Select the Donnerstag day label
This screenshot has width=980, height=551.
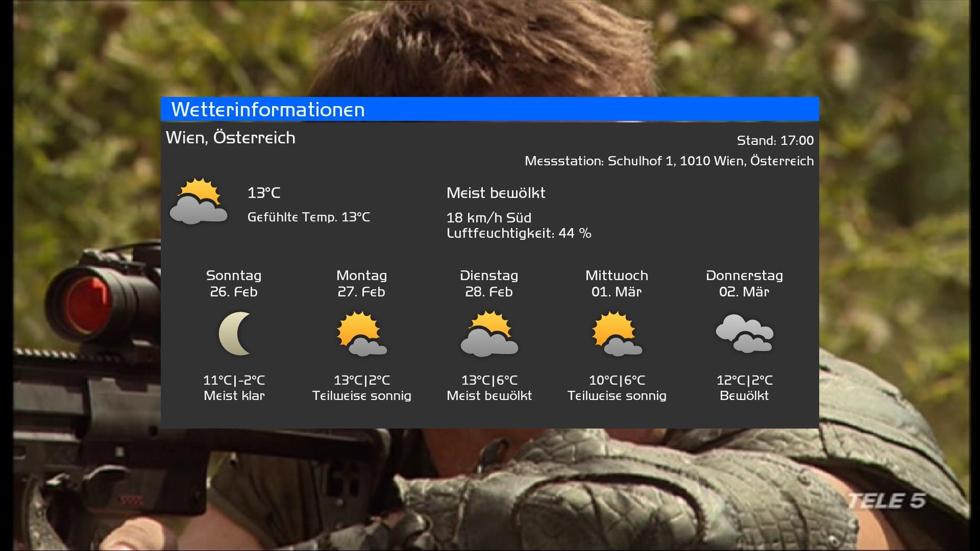(744, 276)
